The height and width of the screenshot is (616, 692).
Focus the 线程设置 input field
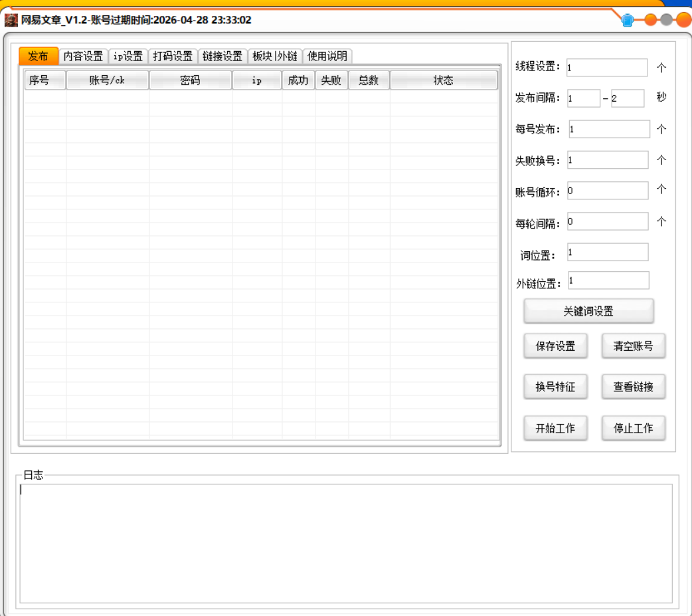pos(607,68)
